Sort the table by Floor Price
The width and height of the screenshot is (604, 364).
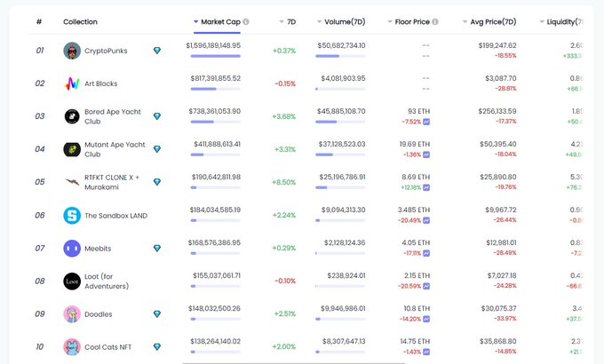point(409,21)
